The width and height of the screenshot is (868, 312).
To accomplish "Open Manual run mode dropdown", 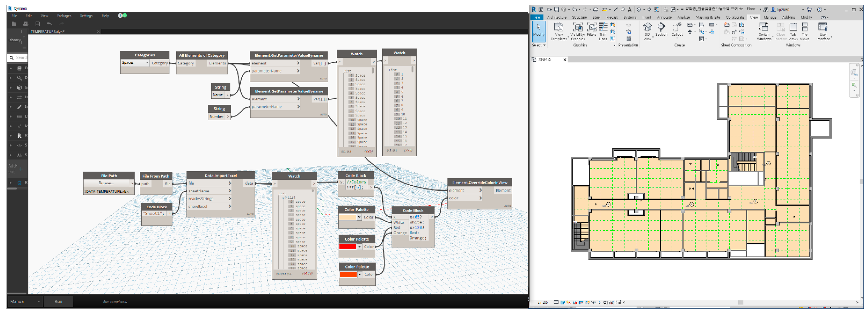I will tap(25, 302).
